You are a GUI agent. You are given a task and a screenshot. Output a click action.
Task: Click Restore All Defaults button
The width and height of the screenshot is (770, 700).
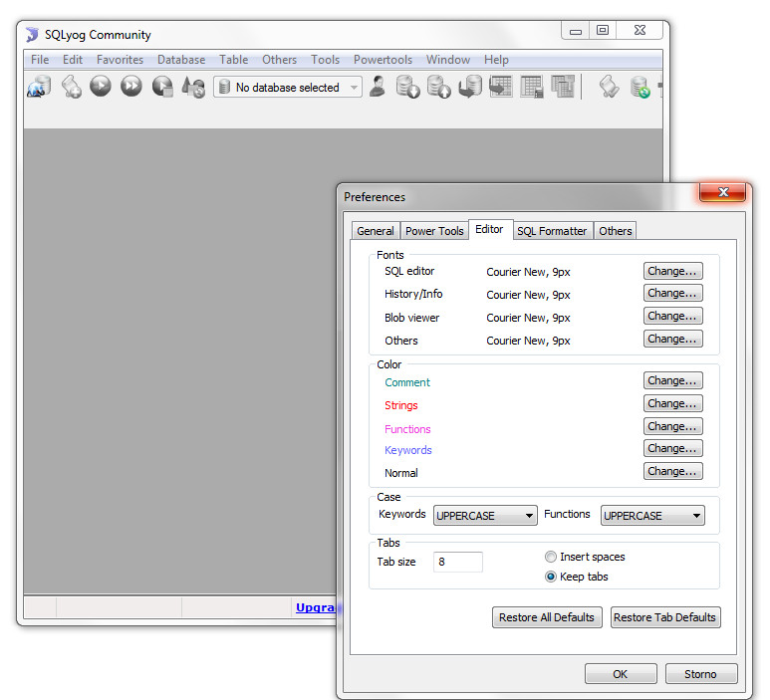547,617
